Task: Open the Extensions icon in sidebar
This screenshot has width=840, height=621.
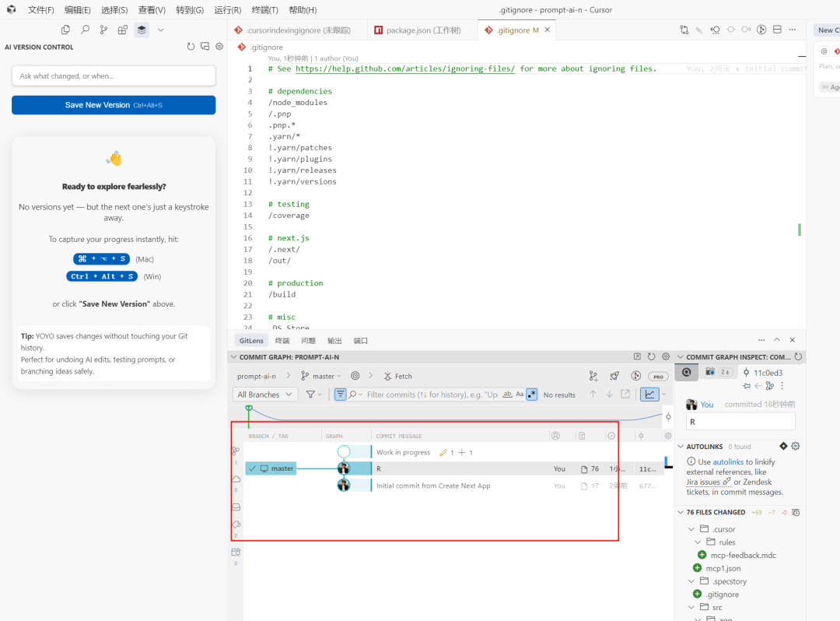Action: click(123, 30)
